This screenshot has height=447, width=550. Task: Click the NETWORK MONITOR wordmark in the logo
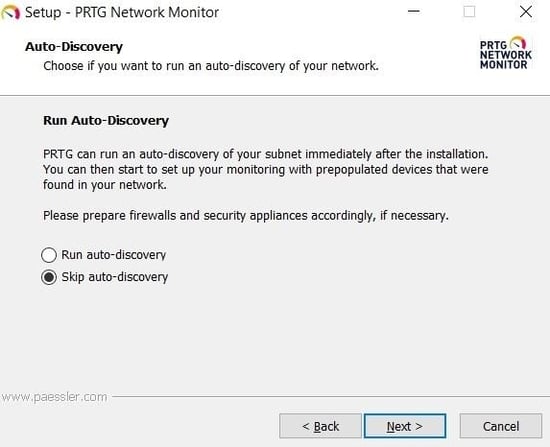[506, 60]
